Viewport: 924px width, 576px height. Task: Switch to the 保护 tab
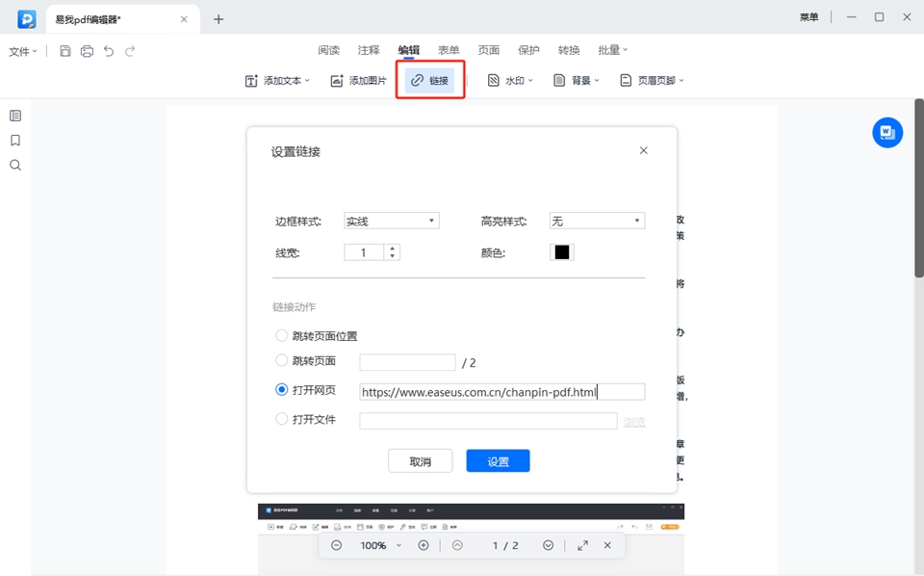528,50
